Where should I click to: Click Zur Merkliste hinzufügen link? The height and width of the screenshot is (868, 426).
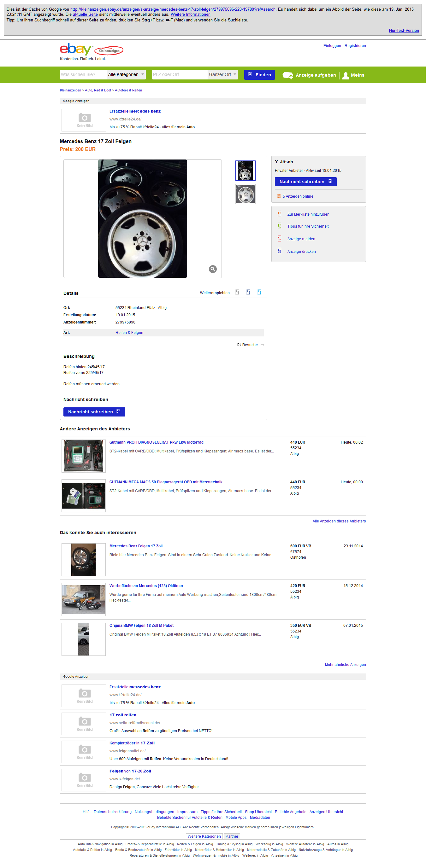pyautogui.click(x=308, y=214)
